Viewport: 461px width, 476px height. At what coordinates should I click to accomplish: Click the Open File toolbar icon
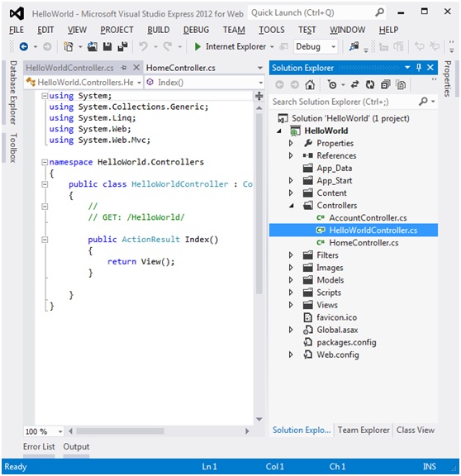[93, 47]
